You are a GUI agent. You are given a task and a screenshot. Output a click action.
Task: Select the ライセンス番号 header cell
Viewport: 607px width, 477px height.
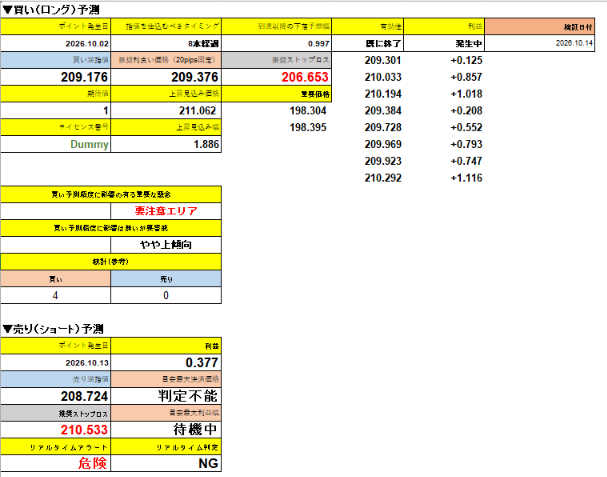tap(56, 127)
